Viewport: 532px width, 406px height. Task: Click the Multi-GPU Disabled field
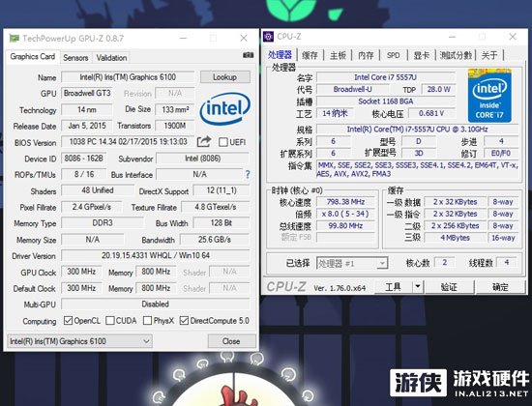(x=156, y=304)
